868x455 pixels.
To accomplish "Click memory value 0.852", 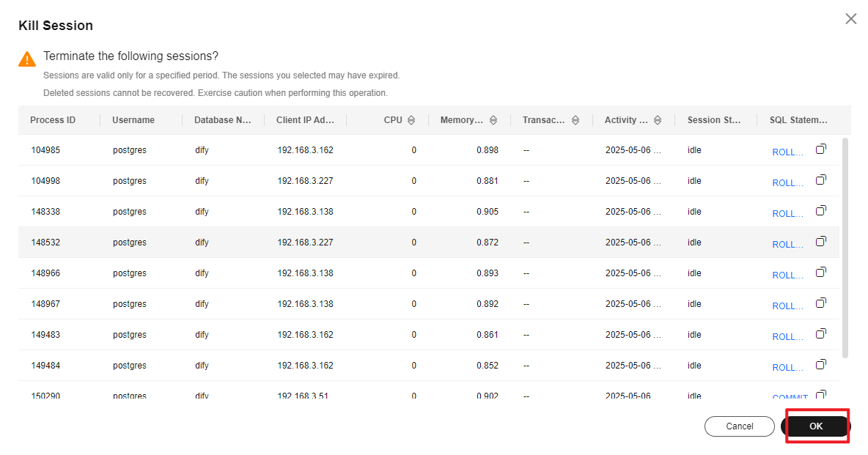I will 487,366.
